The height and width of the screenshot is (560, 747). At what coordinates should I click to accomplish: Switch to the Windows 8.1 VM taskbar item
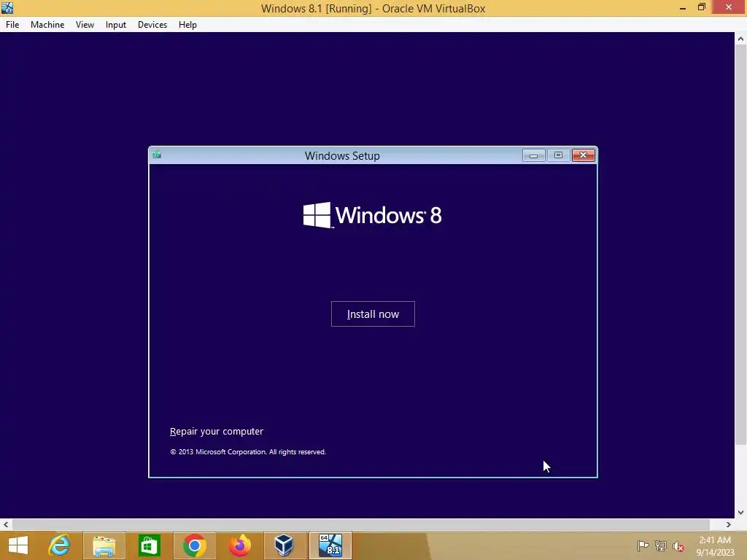[330, 545]
